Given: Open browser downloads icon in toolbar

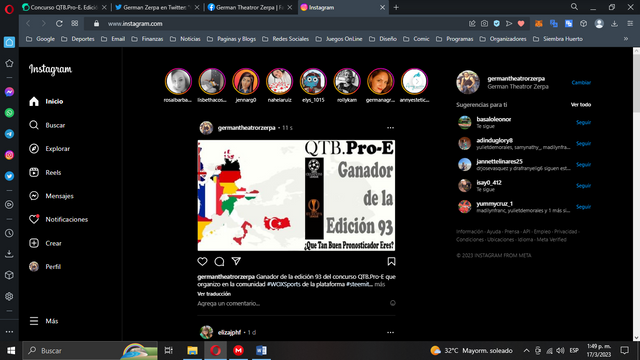Looking at the screenshot, I should coord(614,24).
